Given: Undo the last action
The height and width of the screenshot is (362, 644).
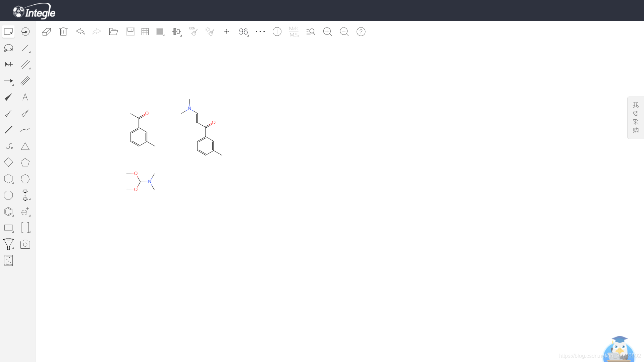Looking at the screenshot, I should tap(80, 32).
